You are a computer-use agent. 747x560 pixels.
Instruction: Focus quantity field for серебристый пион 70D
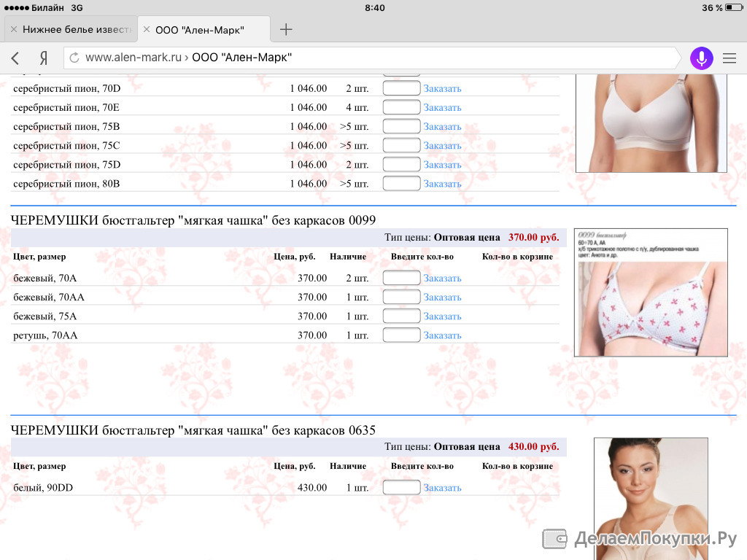pyautogui.click(x=402, y=88)
